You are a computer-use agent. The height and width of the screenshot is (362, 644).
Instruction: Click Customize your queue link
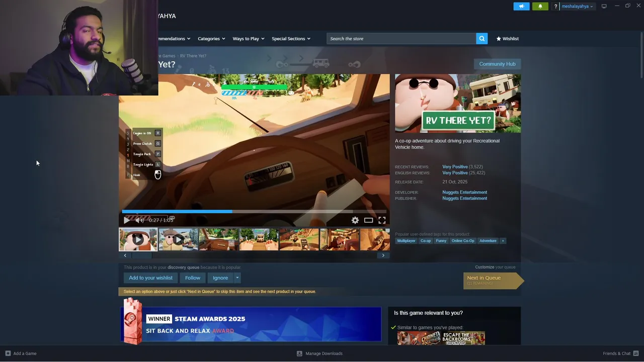point(485,267)
